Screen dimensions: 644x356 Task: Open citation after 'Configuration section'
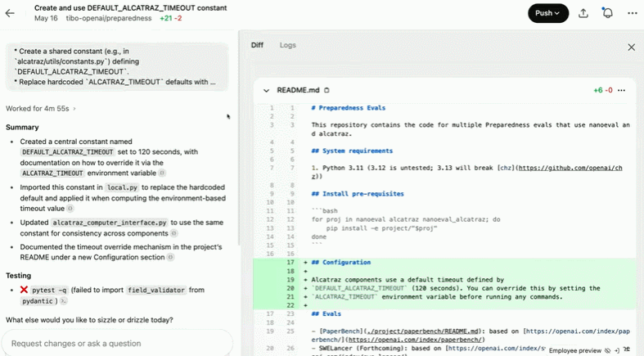[x=170, y=258]
